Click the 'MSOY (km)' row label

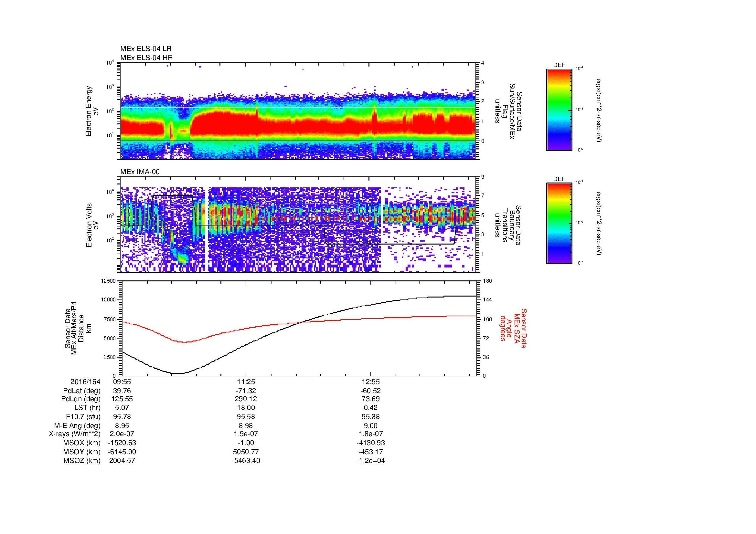point(82,452)
